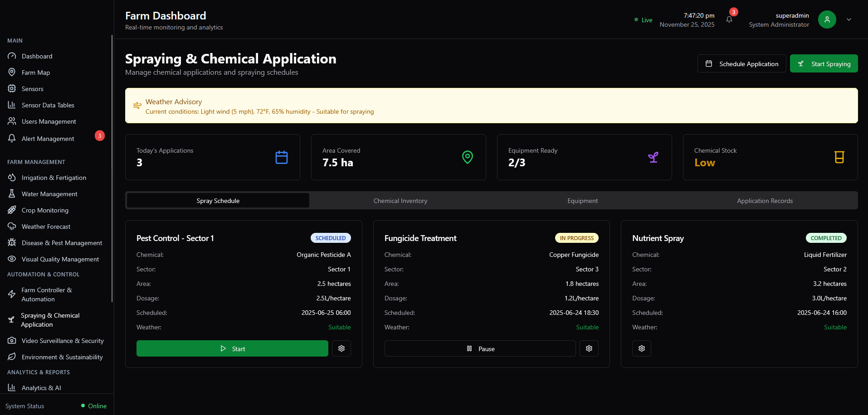Switch to the Chemical Inventory tab
Image resolution: width=868 pixels, height=415 pixels.
click(x=400, y=201)
